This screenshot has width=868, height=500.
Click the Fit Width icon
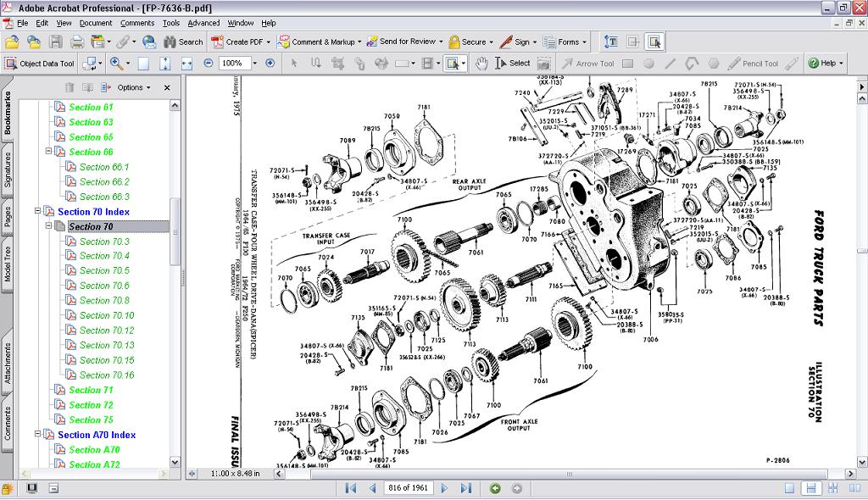[187, 64]
